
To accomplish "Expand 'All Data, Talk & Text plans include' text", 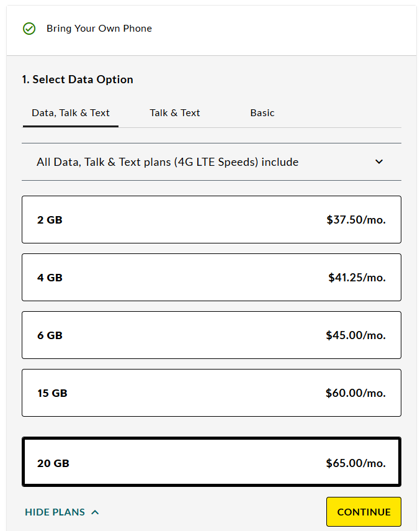I will tap(168, 162).
